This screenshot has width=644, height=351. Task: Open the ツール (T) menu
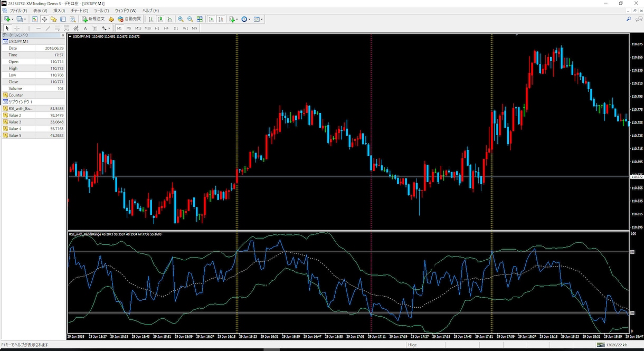(101, 11)
